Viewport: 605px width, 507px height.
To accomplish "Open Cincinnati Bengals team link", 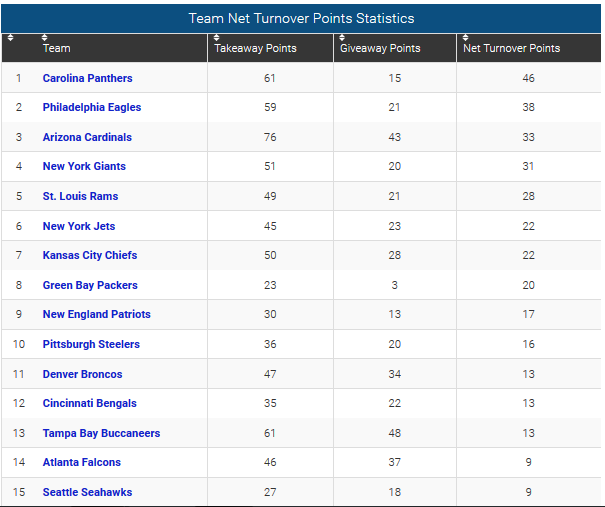I will coord(90,403).
